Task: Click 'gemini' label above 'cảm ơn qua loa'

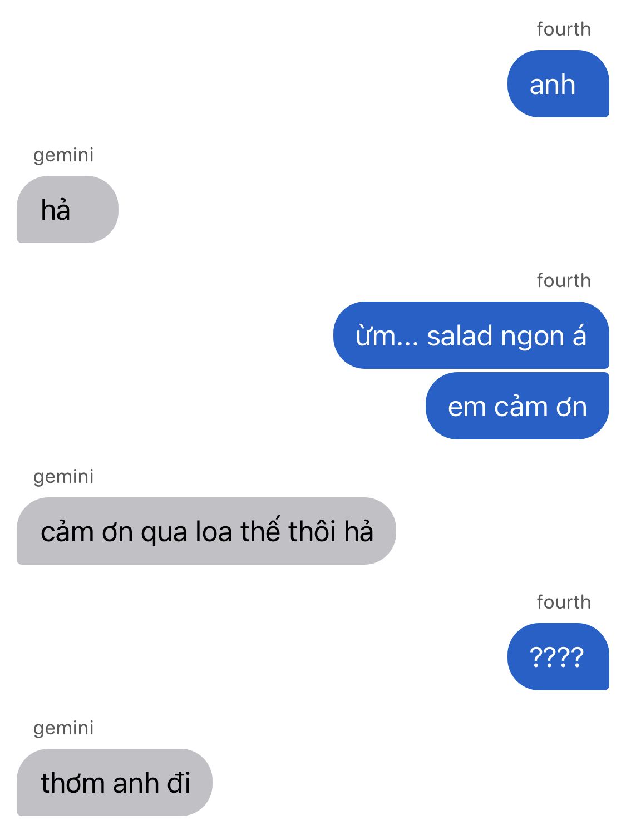Action: click(63, 477)
